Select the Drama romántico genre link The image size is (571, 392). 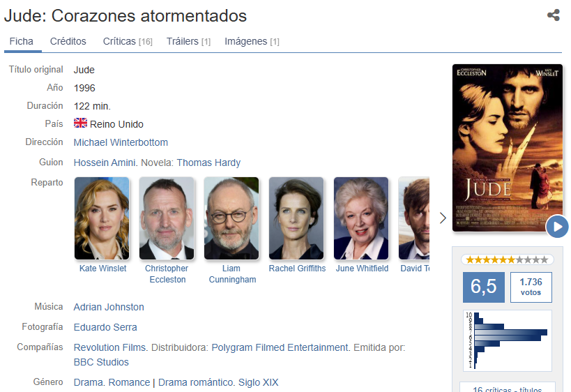tap(197, 382)
